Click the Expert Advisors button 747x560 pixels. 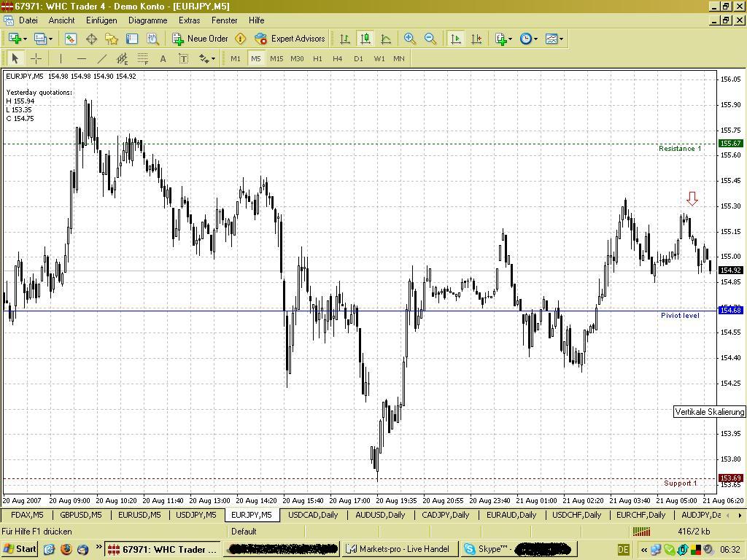pos(290,39)
